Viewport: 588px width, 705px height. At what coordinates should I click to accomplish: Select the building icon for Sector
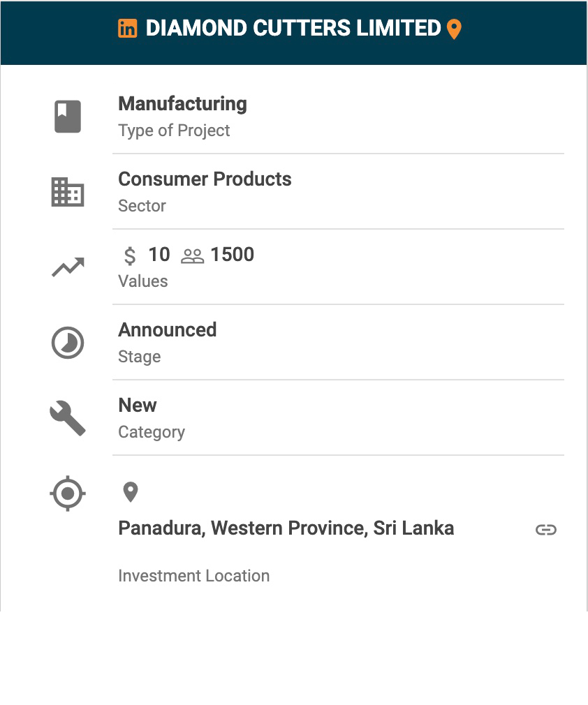coord(68,192)
